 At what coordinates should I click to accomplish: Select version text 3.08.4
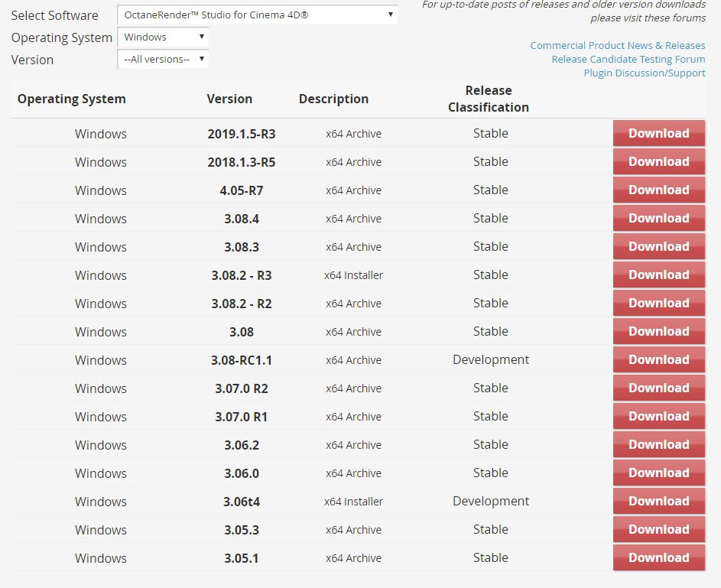(x=242, y=219)
